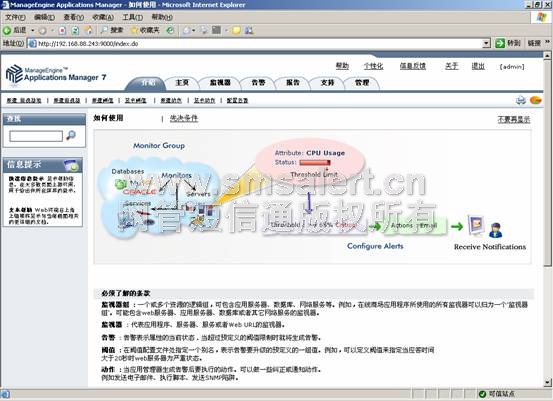
Task: Click the 新建动作 sub-navigation link
Action: [171, 101]
